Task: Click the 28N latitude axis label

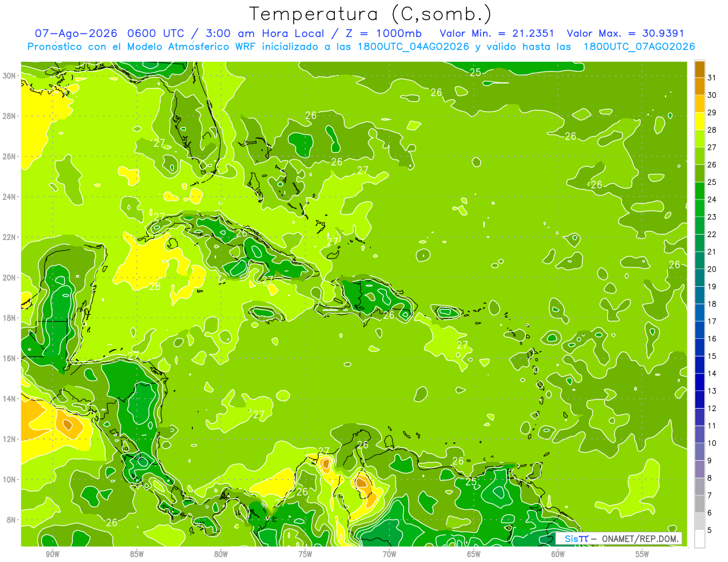Action: (10, 116)
